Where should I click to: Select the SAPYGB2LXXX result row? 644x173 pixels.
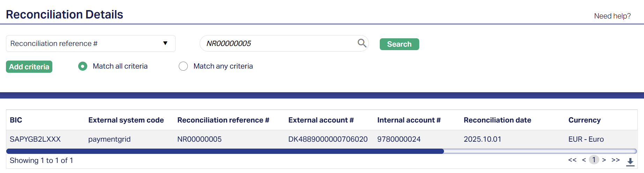coord(35,139)
